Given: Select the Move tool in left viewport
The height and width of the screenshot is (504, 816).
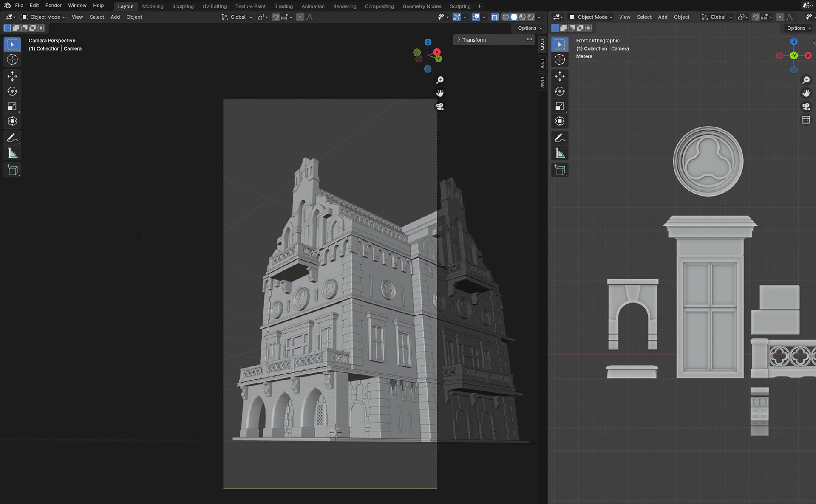Looking at the screenshot, I should [x=12, y=76].
